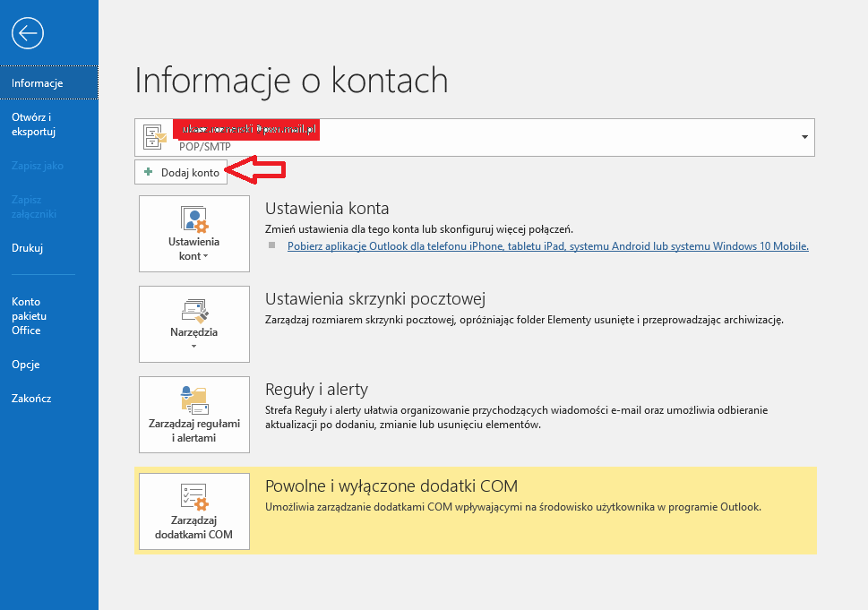Click the COM add-ins checklist icon
868x610 pixels.
pyautogui.click(x=193, y=496)
